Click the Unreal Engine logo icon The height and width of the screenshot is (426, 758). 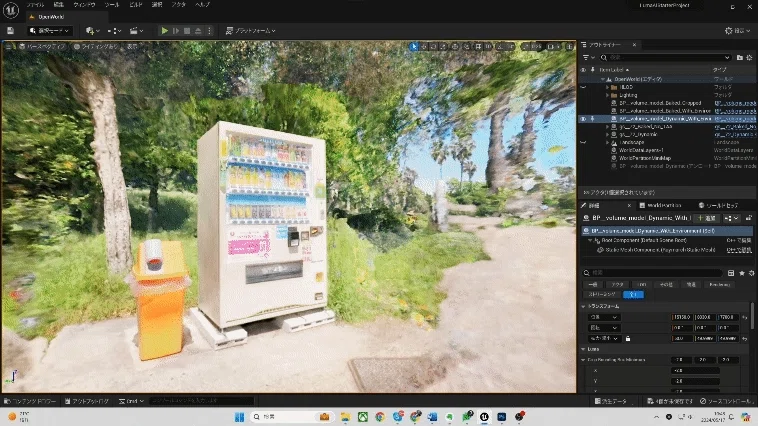[11, 10]
